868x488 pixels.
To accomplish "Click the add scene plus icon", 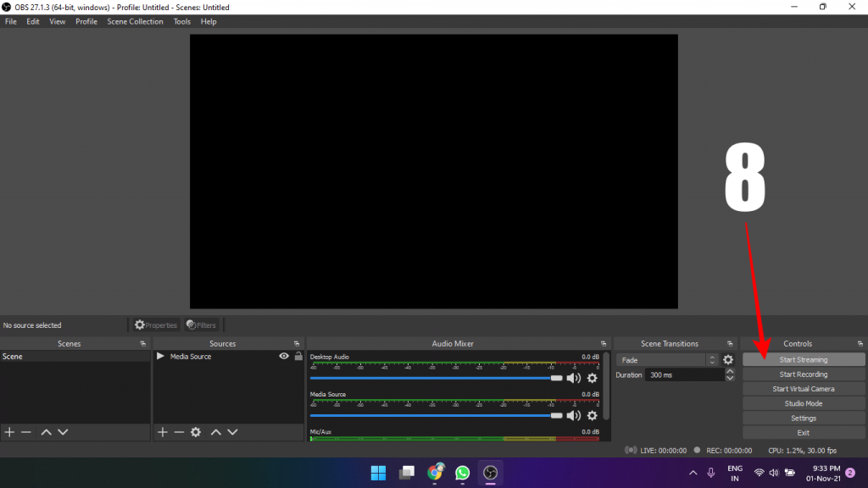I will [x=9, y=432].
